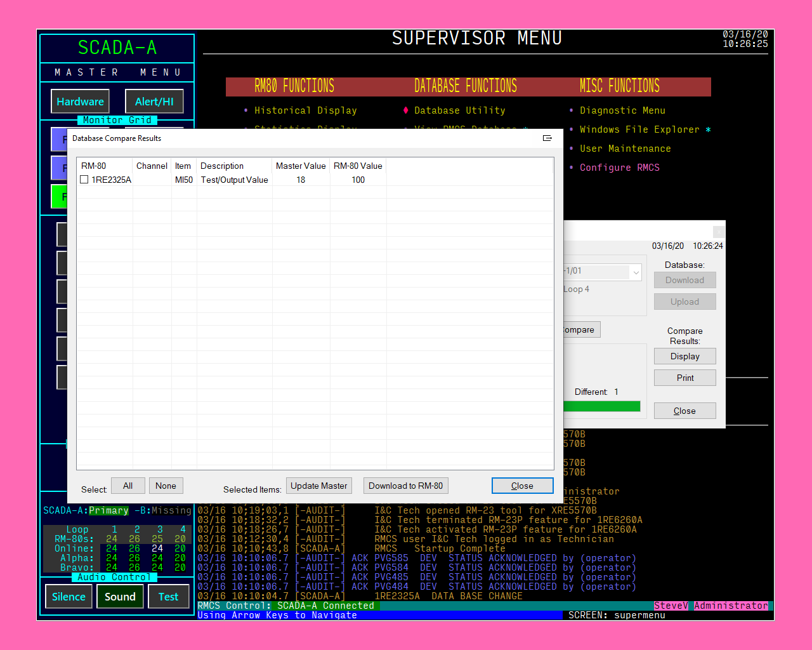Click the maximize icon on Database Compare Results

click(547, 138)
